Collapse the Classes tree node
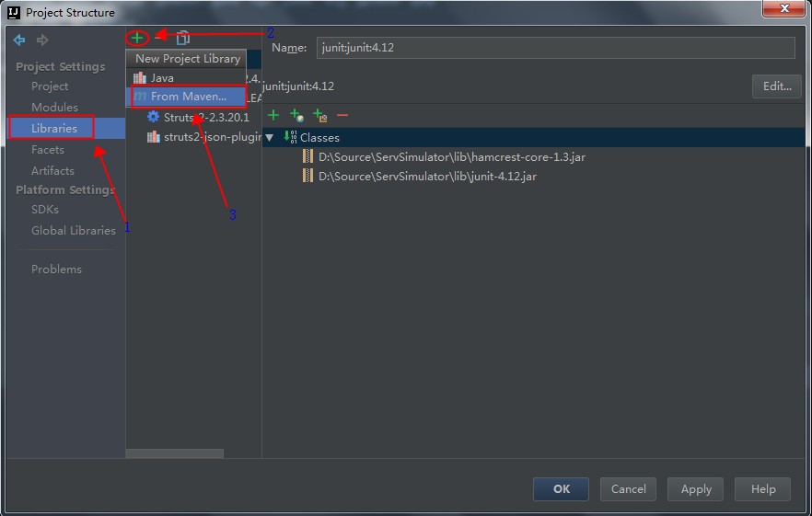The width and height of the screenshot is (812, 516). (269, 138)
